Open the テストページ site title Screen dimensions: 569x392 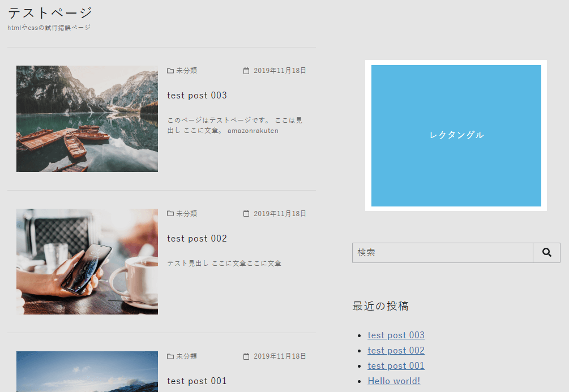[50, 12]
